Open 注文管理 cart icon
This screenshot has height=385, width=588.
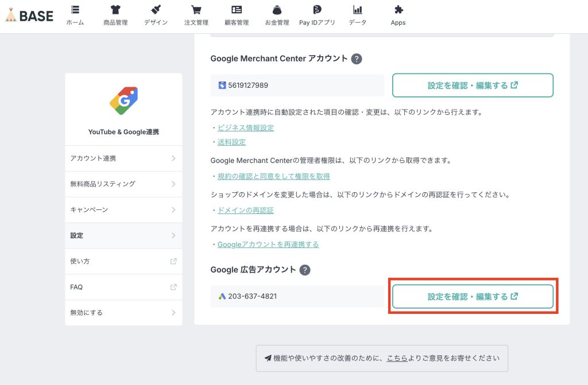[196, 10]
